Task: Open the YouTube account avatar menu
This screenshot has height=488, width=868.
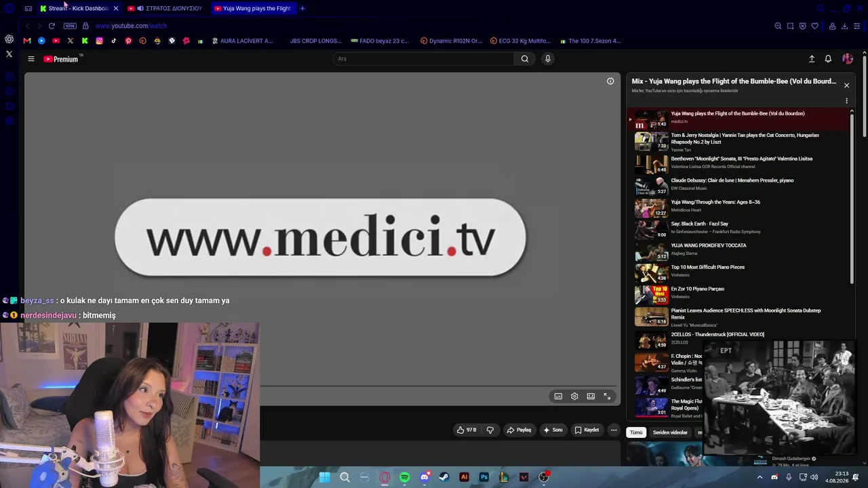Action: 847,59
